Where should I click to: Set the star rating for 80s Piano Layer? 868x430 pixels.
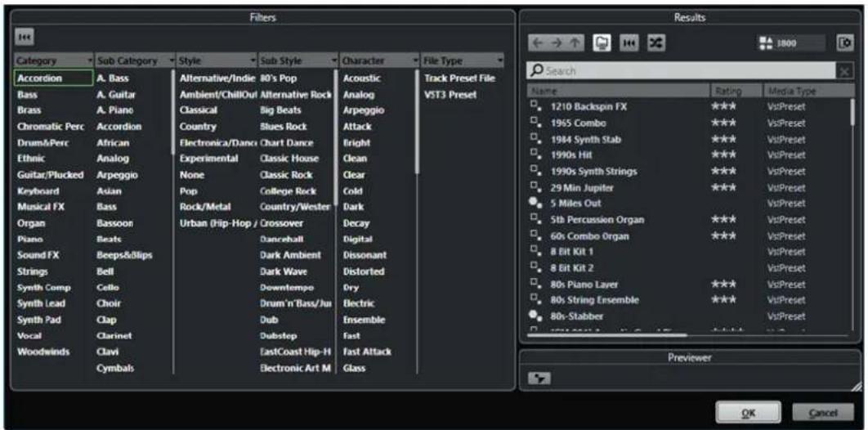click(724, 284)
